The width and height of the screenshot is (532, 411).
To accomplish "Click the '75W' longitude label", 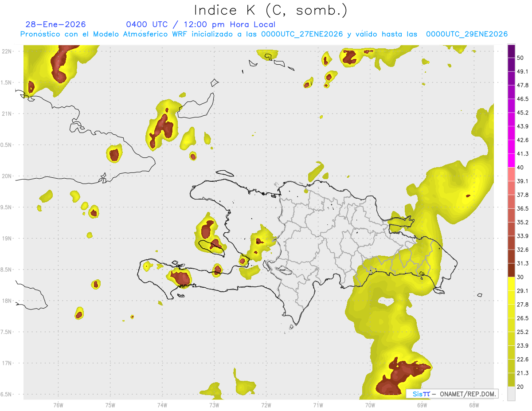I will (x=110, y=405).
